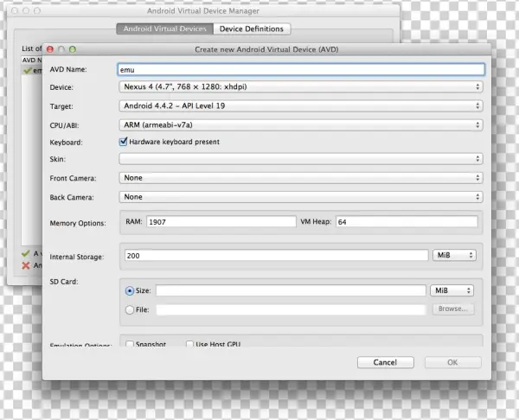Open SD Card size MiB unit dropdown

point(452,291)
